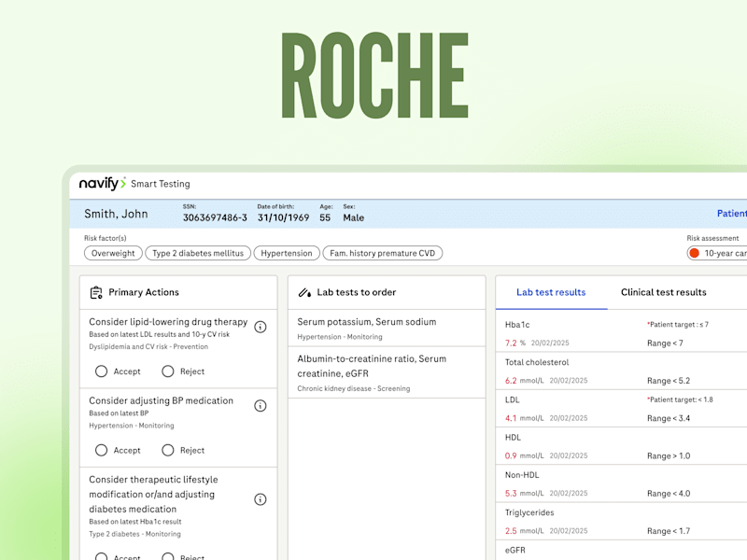Click the Non-HDL result value 5.3

click(511, 494)
